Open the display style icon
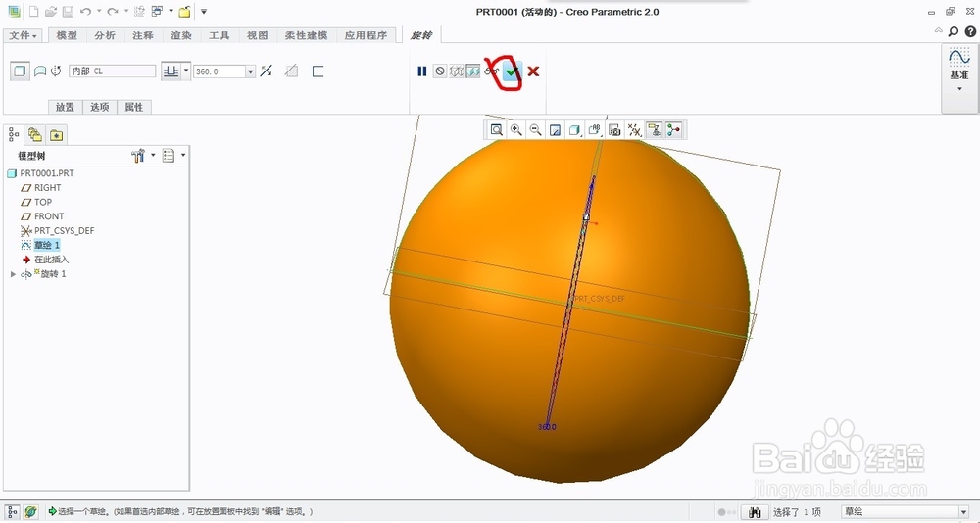This screenshot has height=523, width=980. pyautogui.click(x=574, y=130)
